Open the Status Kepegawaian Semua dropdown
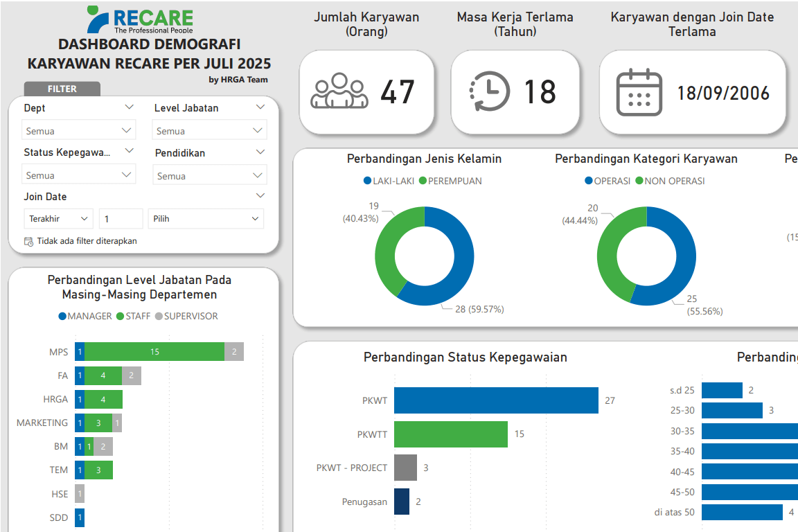The width and height of the screenshot is (798, 532). point(78,175)
